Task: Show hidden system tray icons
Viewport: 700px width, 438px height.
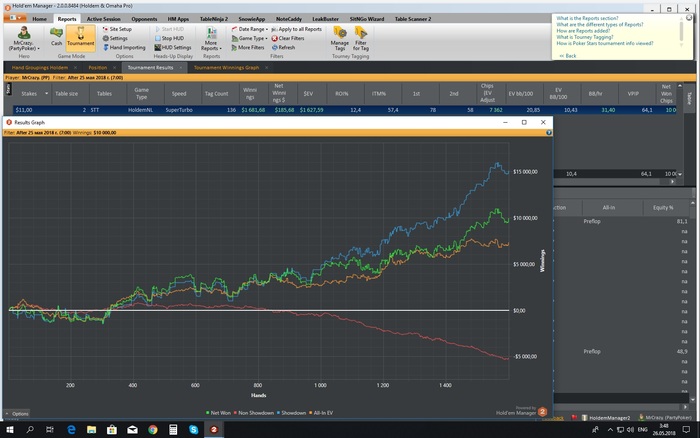Action: pos(610,430)
